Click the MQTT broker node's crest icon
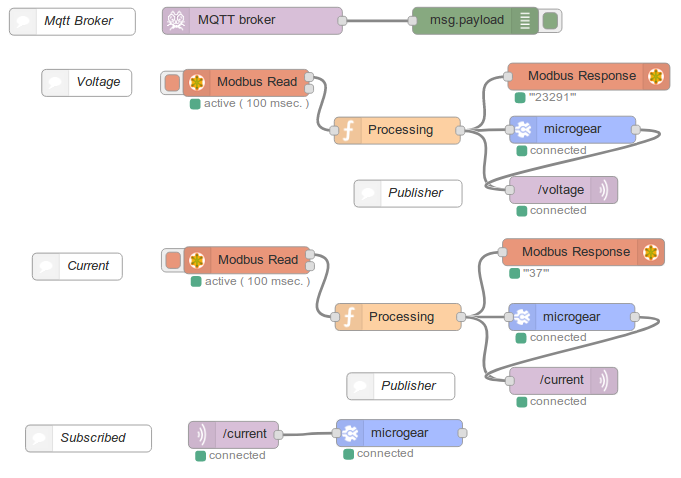The image size is (681, 478). coord(176,20)
